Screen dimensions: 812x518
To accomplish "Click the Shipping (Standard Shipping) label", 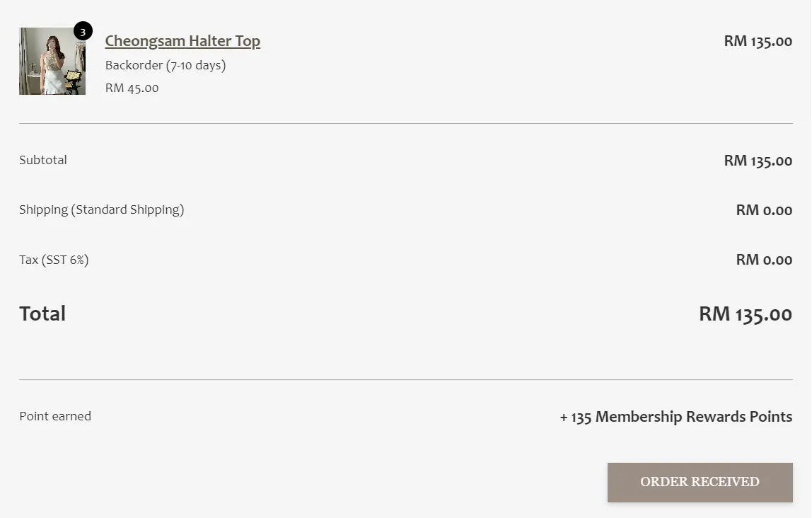I will pyautogui.click(x=101, y=209).
